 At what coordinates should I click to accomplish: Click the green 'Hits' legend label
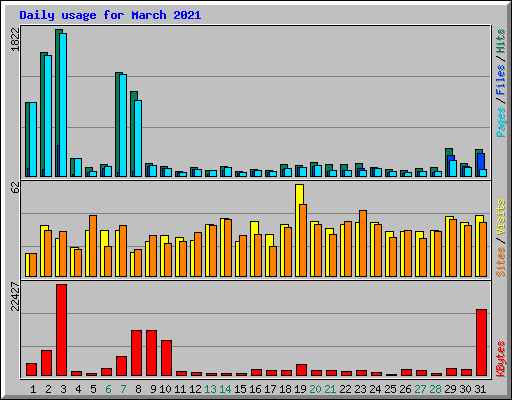point(501,41)
